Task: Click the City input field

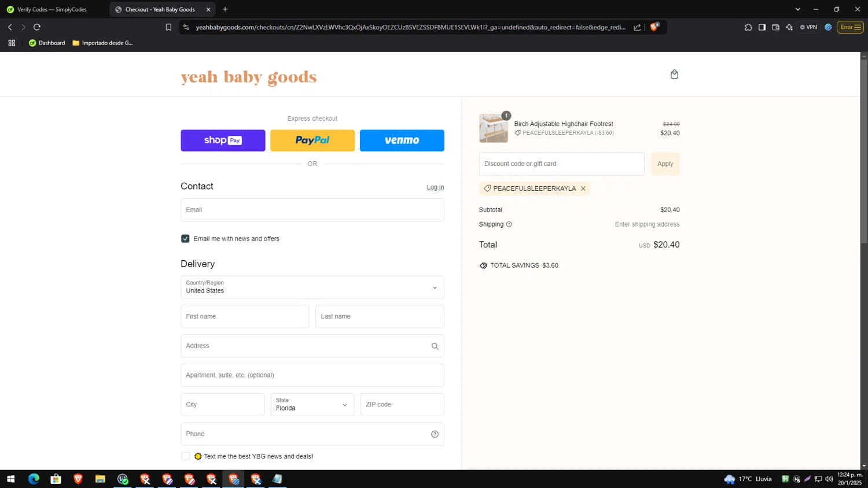Action: [x=222, y=405]
